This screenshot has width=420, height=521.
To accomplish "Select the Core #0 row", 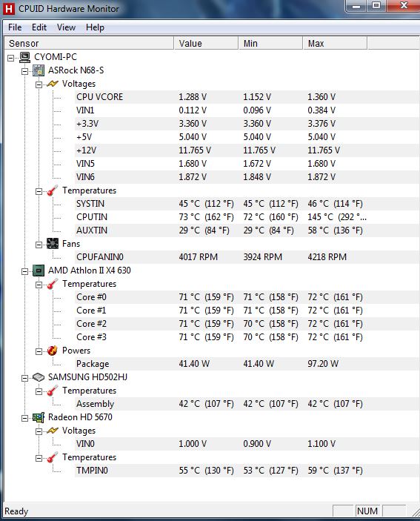I will pyautogui.click(x=247, y=297).
